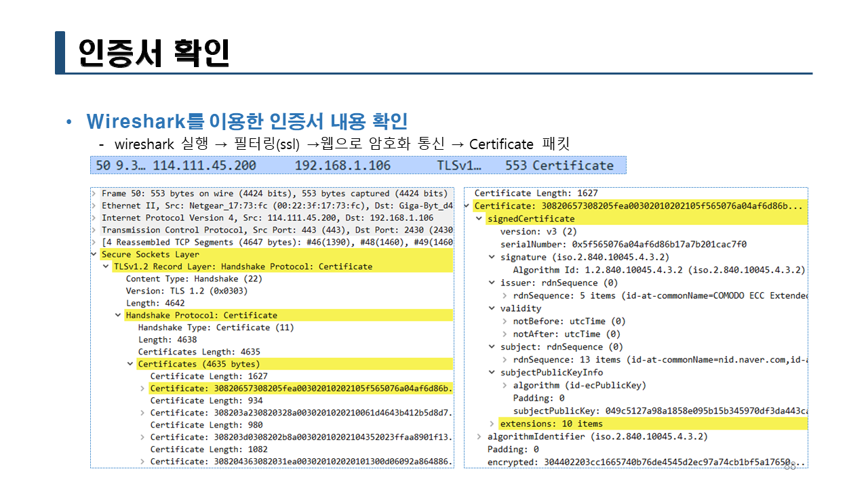Select Version: TLS 1.2 (0x0303) row

[186, 291]
